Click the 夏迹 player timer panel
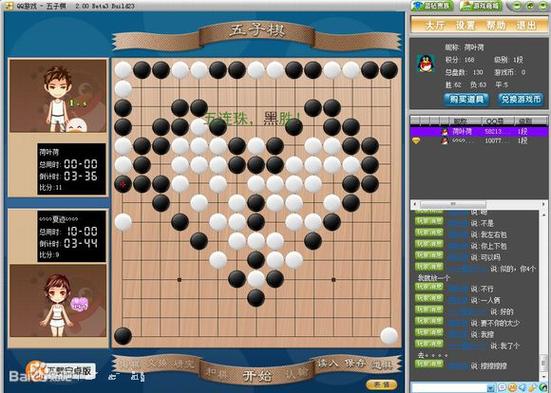Image resolution: width=551 pixels, height=393 pixels. (x=72, y=236)
